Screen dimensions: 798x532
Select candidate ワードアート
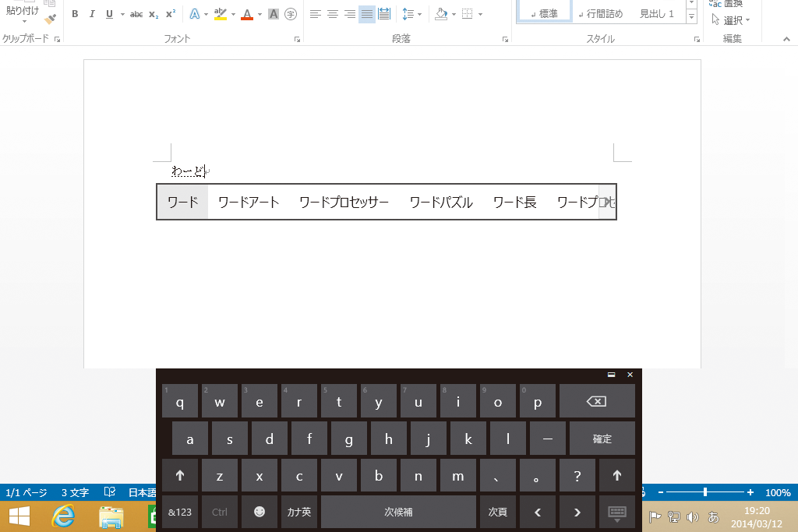coord(249,202)
